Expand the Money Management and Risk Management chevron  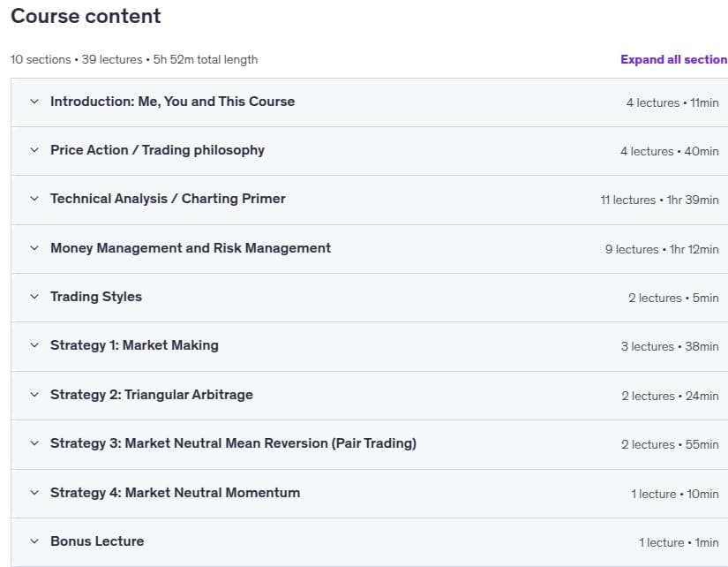[34, 247]
